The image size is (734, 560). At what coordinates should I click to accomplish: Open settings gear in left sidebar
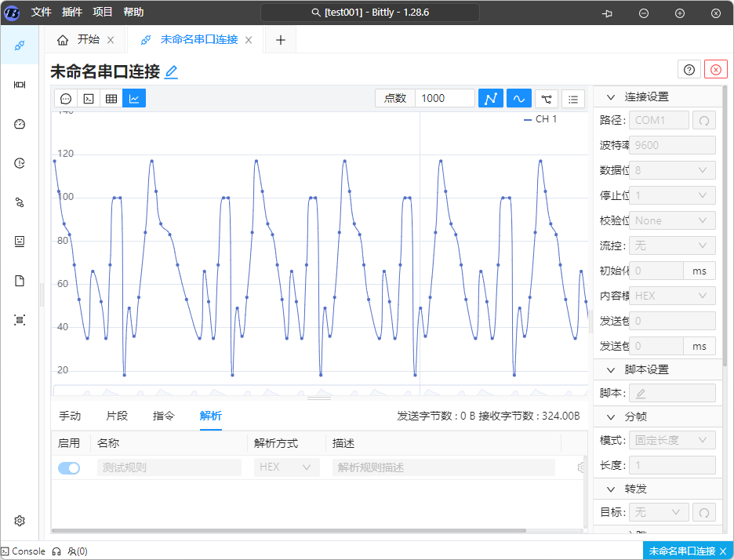pos(20,521)
